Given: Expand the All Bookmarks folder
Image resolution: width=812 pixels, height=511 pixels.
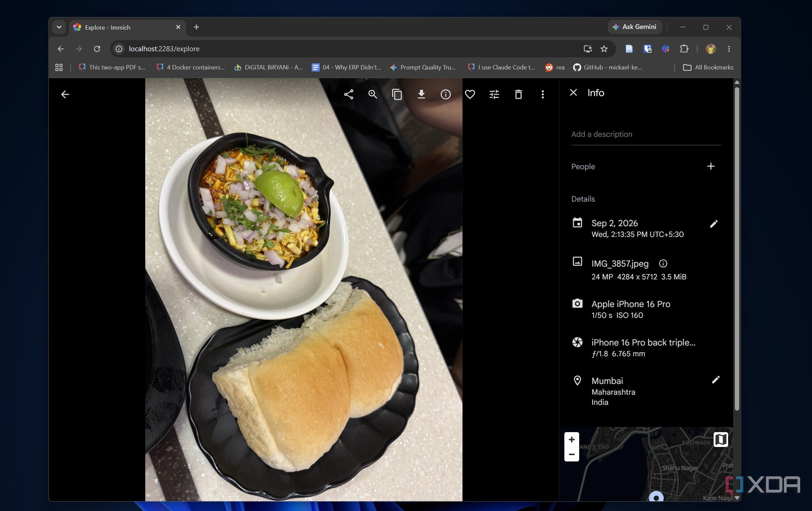Looking at the screenshot, I should [x=708, y=67].
